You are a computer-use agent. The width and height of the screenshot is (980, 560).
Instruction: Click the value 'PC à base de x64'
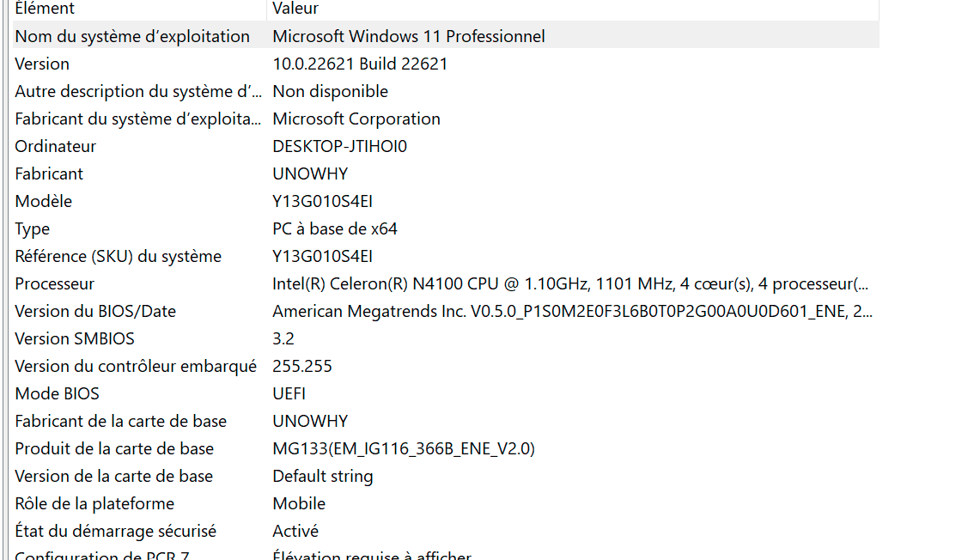point(335,228)
